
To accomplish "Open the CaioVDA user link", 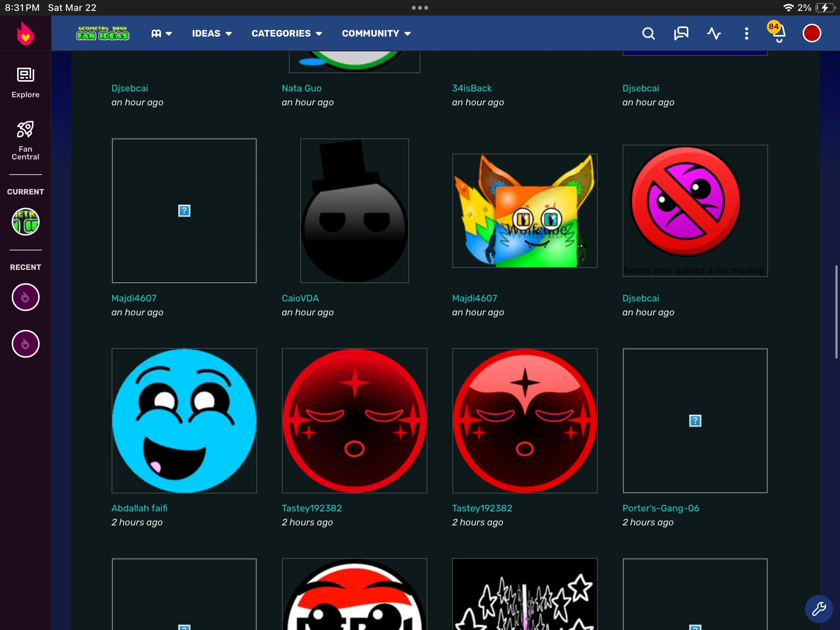I will (300, 298).
